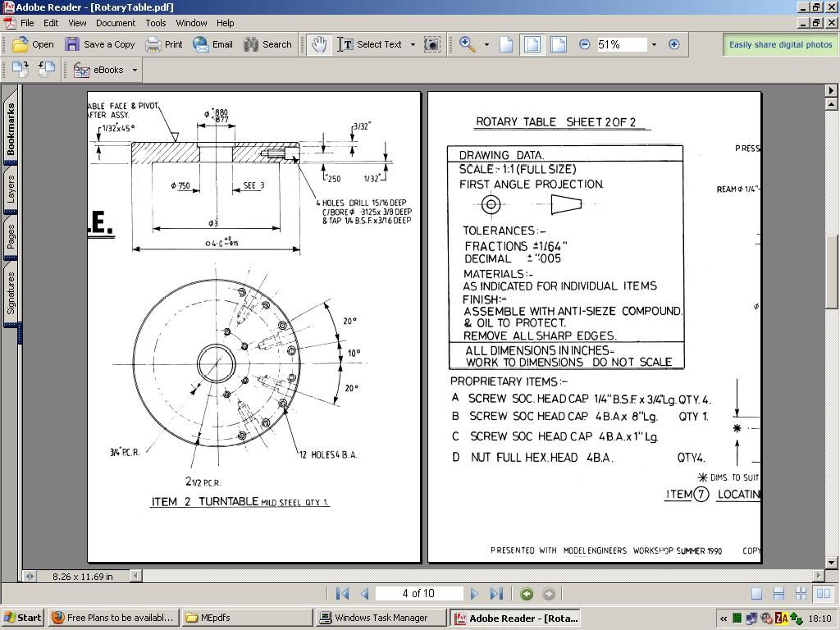Switch to Continuous Facing layout
The image size is (840, 630).
tap(801, 594)
